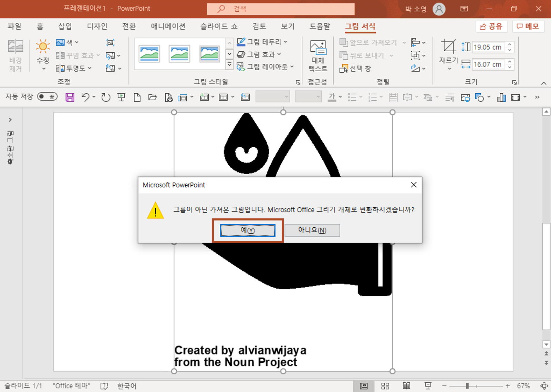Click the fit slide to window icon

pyautogui.click(x=544, y=386)
